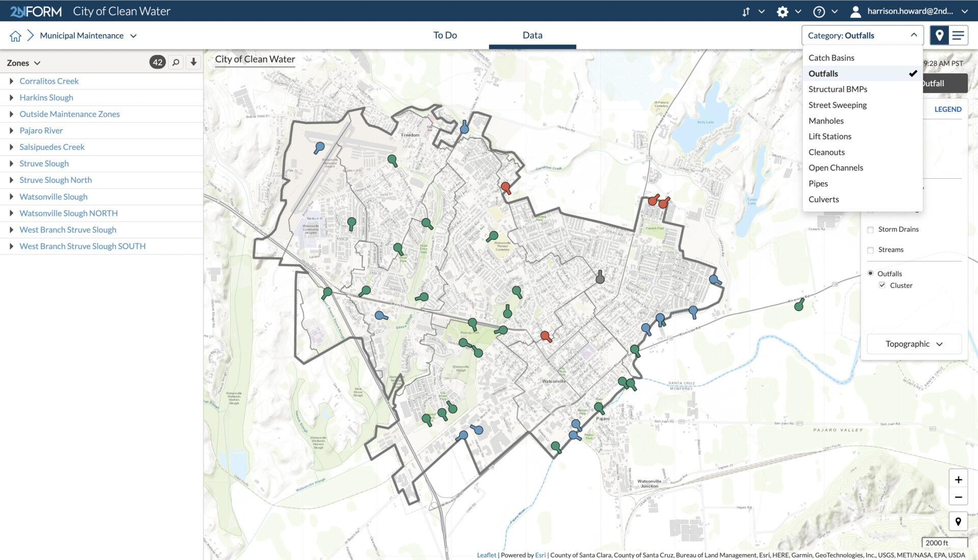Select Manholes from category dropdown
Viewport: 978px width, 560px height.
[826, 120]
